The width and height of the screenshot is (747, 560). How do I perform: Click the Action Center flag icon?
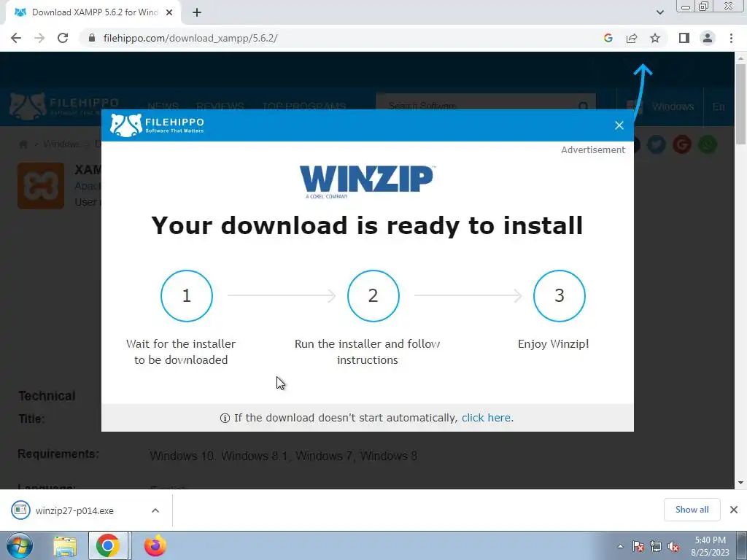[x=638, y=546]
